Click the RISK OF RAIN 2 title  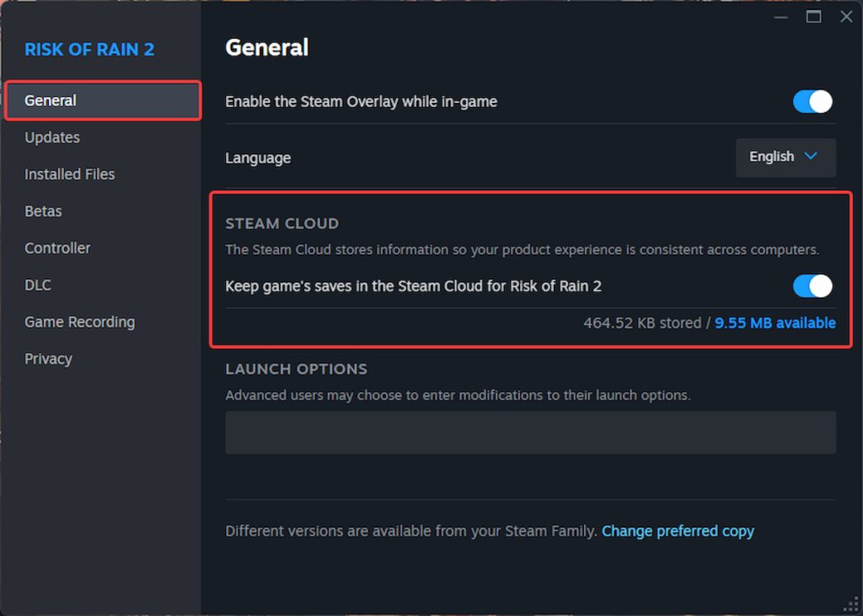tap(89, 49)
